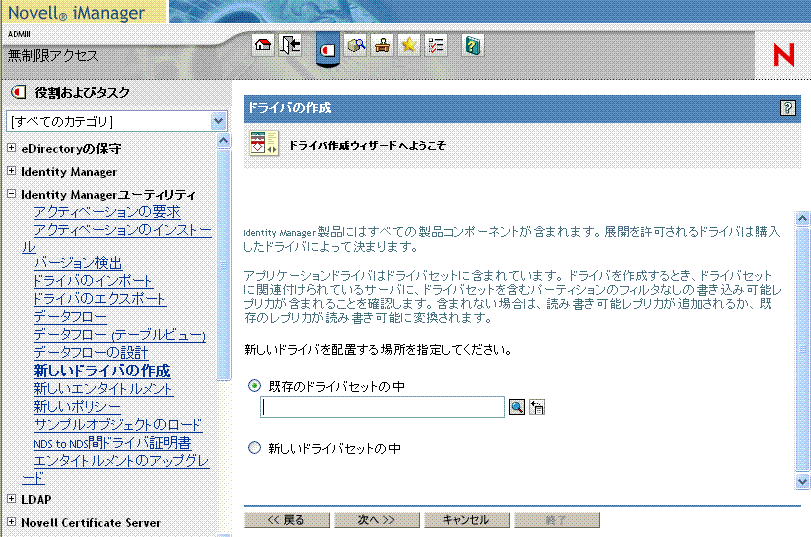Click the driver wizard icon
This screenshot has height=537, width=811.
tap(264, 143)
